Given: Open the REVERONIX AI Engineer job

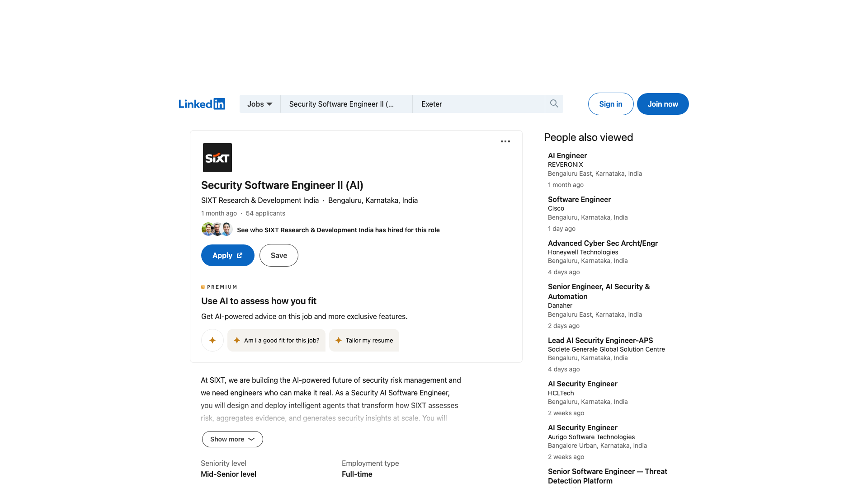Looking at the screenshot, I should (567, 155).
